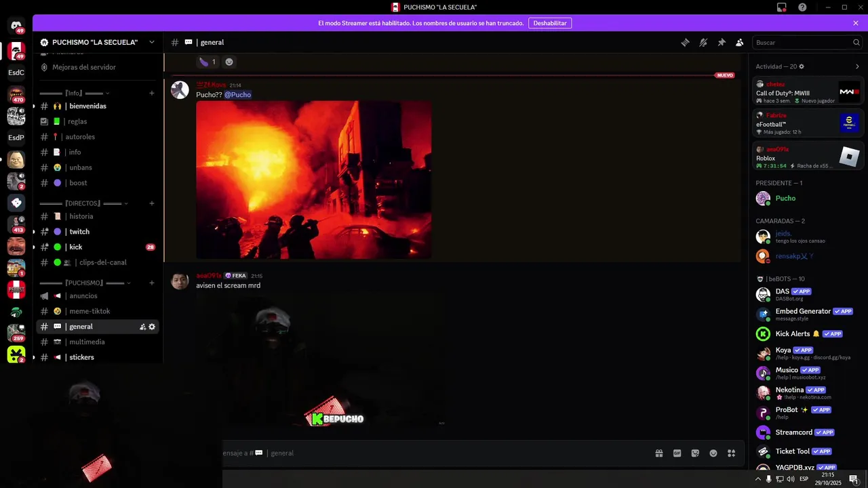The width and height of the screenshot is (868, 488).
Task: Open the multimedia channel
Action: (97, 342)
